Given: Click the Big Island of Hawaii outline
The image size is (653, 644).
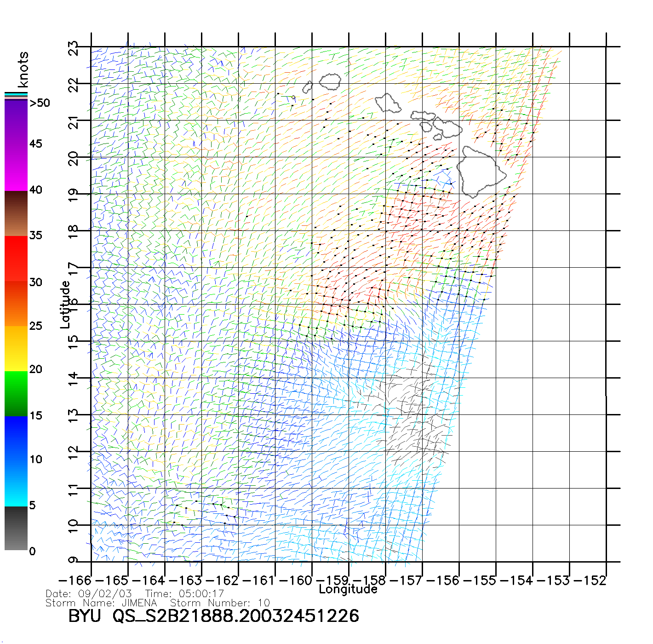Looking at the screenshot, I should click(481, 172).
